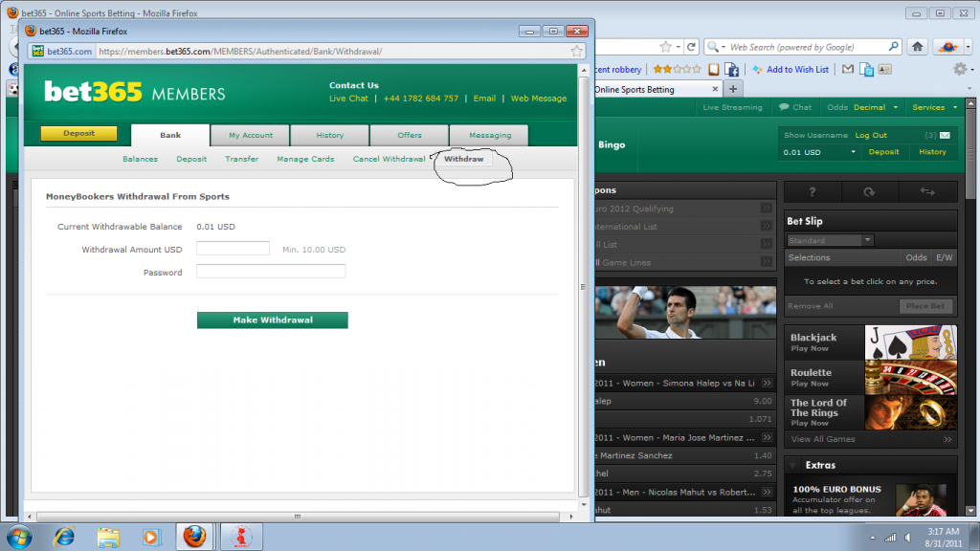Open Windows Explorer folder on taskbar
The height and width of the screenshot is (551, 980).
tap(107, 537)
